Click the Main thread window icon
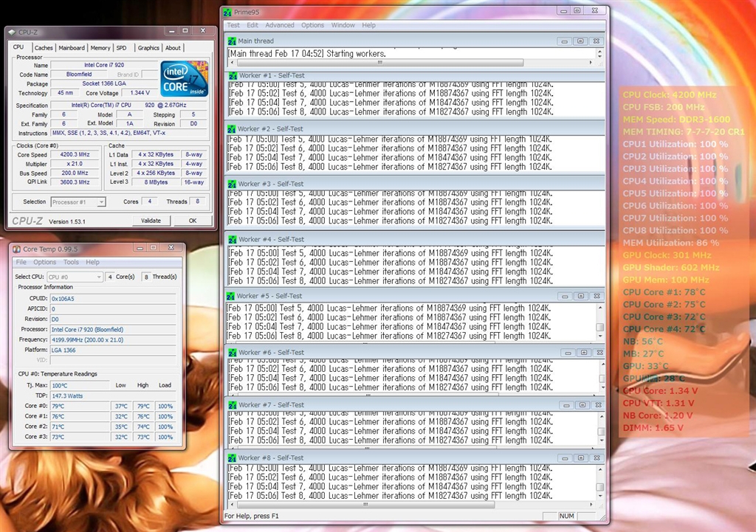This screenshot has width=756, height=532. [x=232, y=41]
